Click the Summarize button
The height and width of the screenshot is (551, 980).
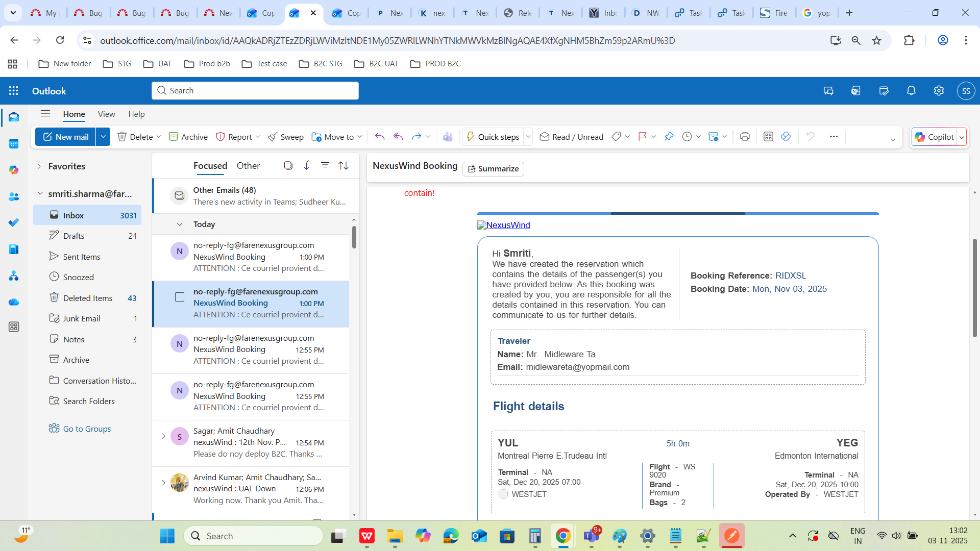click(493, 169)
